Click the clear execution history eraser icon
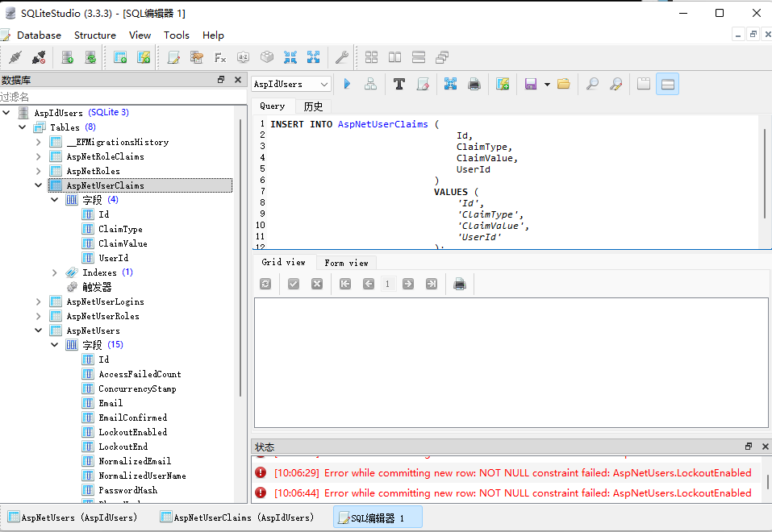Screen dimensions: 772x532 [x=423, y=84]
